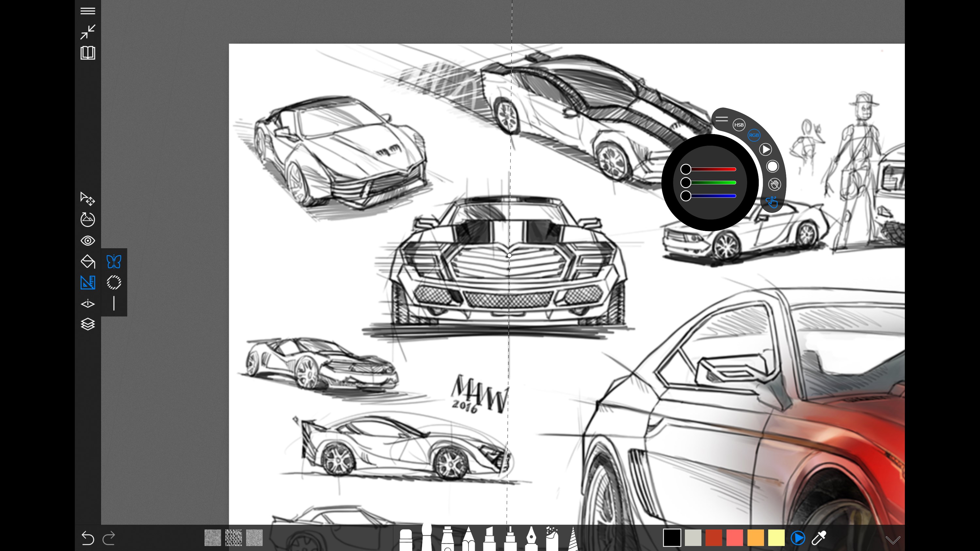Select the Transform move tool
The width and height of the screenshot is (980, 551).
click(x=88, y=200)
